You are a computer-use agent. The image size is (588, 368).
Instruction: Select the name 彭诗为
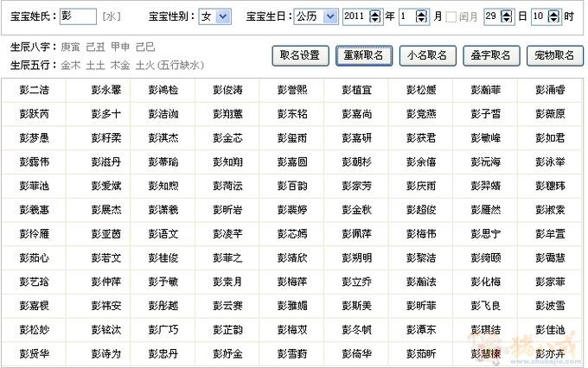tap(106, 354)
